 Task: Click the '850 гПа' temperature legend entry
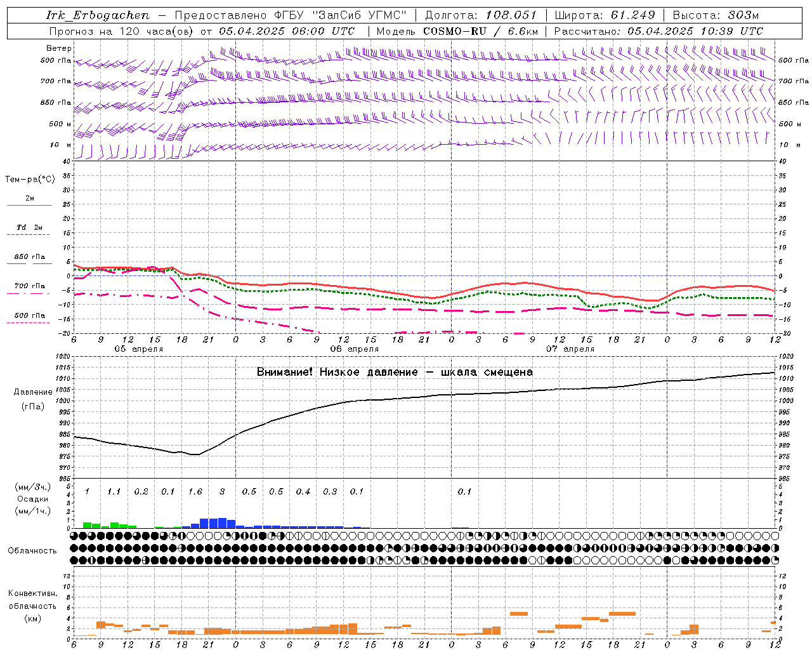point(30,256)
